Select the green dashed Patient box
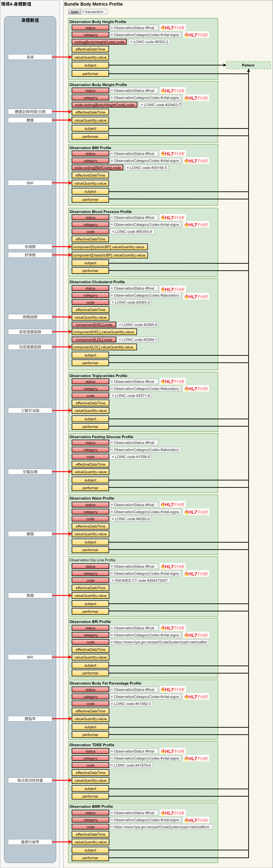Screen dimensions: 273x868 coord(248,65)
